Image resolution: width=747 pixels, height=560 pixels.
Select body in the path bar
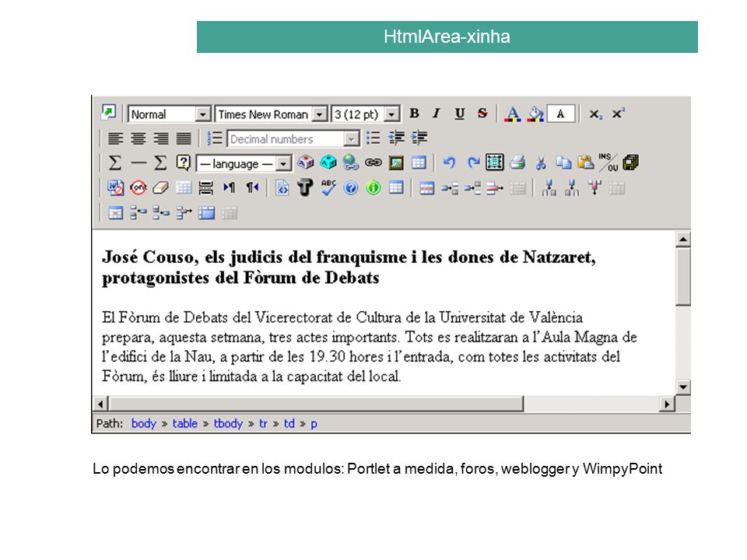[x=143, y=423]
